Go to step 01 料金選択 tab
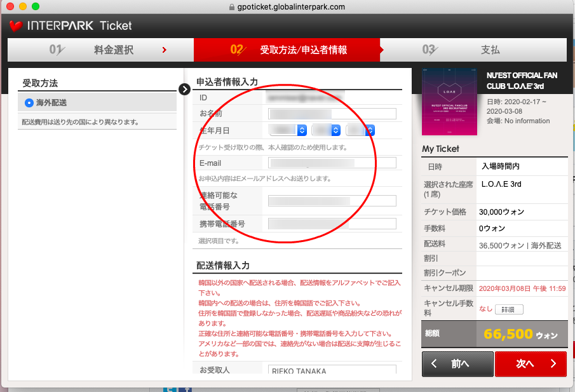This screenshot has width=575, height=392. 100,50
